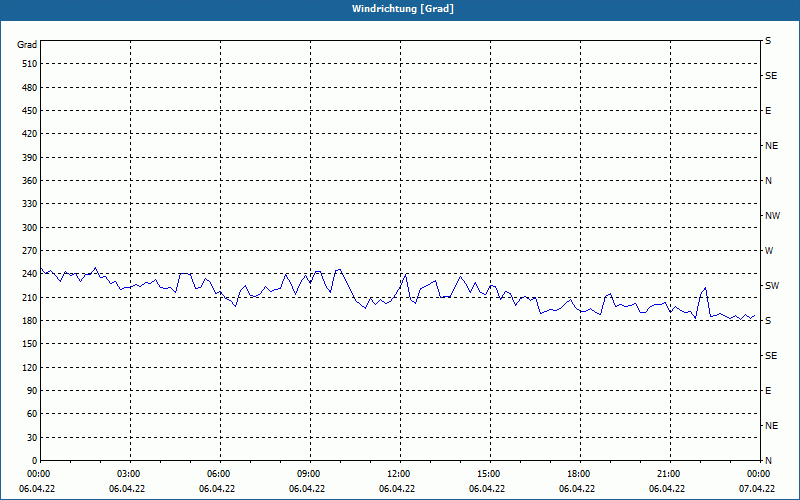Select the 120 degree axis label
800x500 pixels.
point(29,368)
